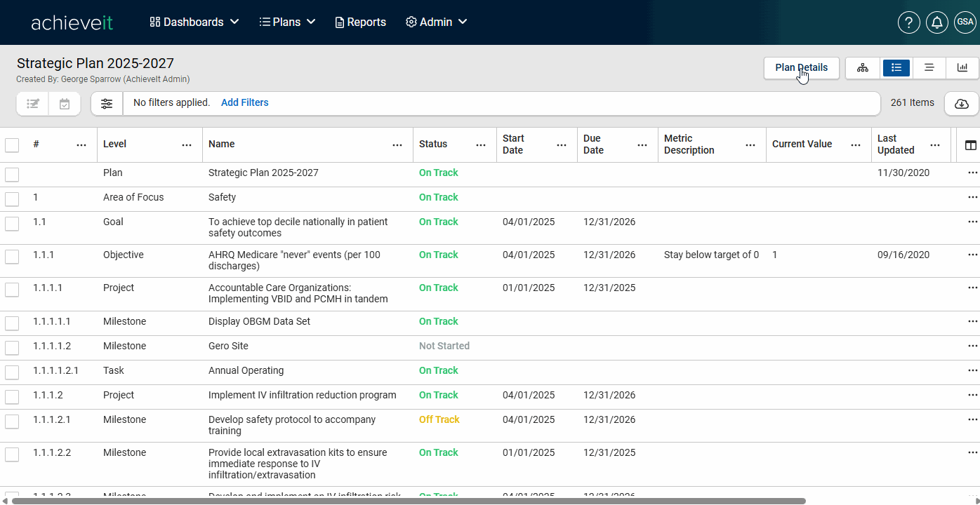Click the Off Track status cell
980x505 pixels.
(x=439, y=419)
